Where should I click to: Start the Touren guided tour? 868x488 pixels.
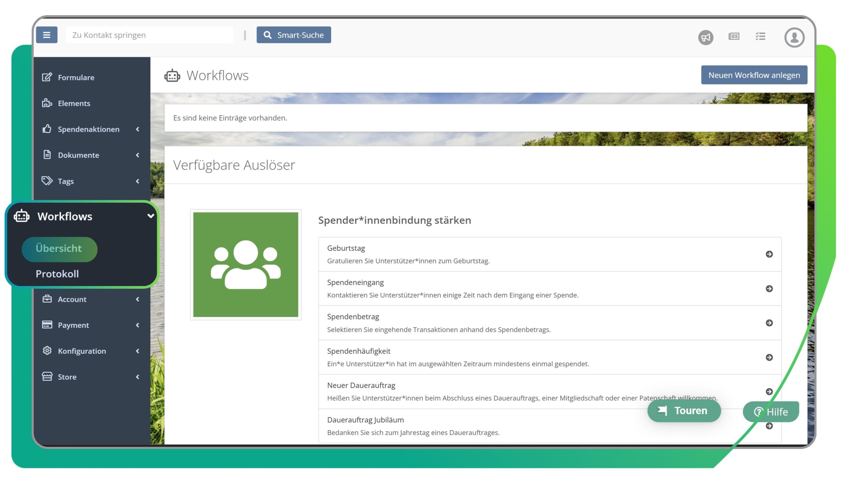684,410
